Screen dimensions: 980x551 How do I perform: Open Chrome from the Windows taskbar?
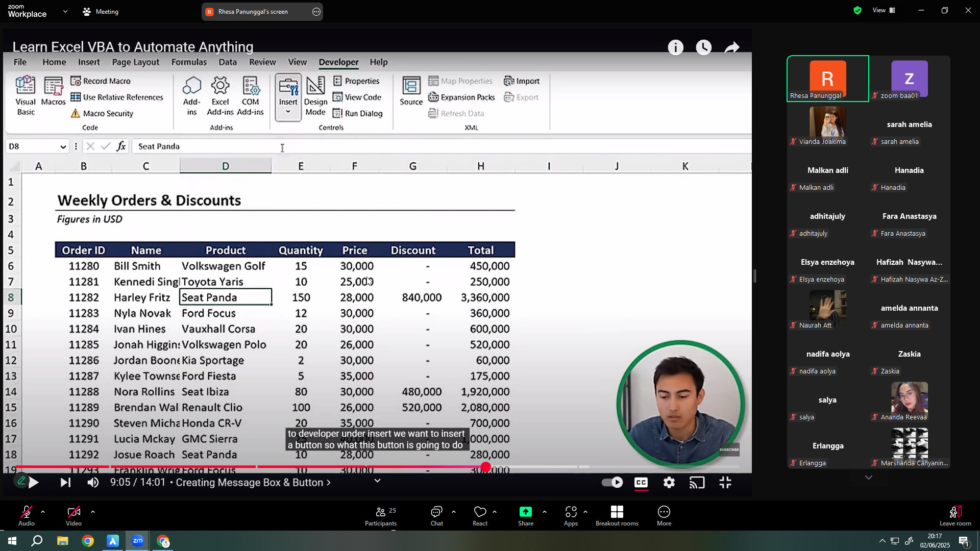tap(88, 541)
